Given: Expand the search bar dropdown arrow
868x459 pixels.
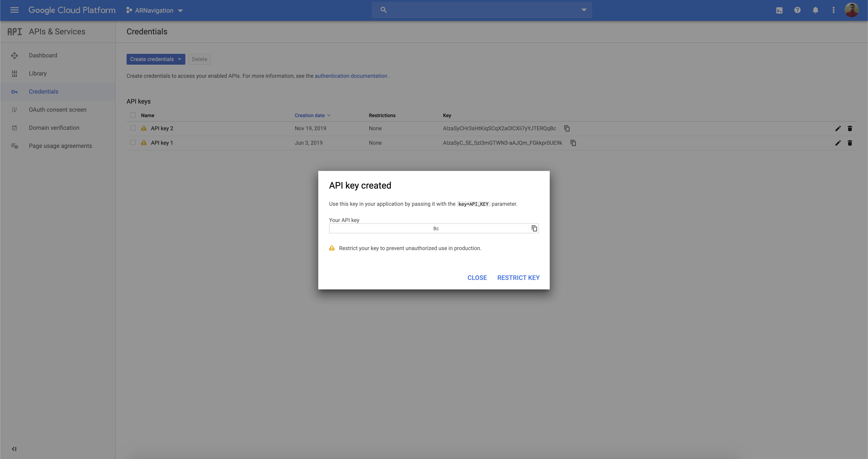Looking at the screenshot, I should tap(584, 10).
